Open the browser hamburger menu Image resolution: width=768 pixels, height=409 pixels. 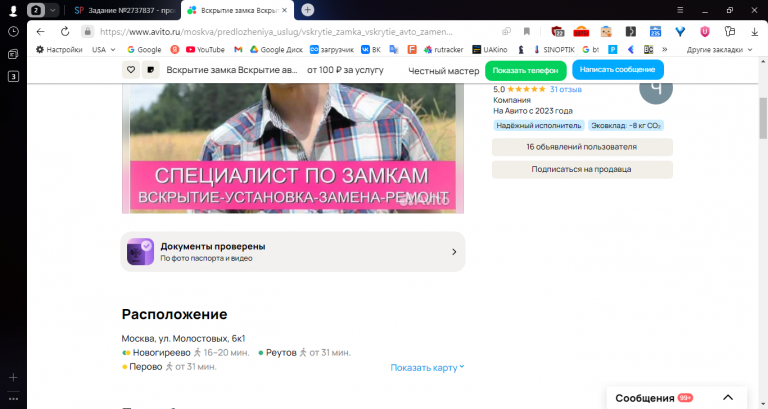(x=680, y=10)
